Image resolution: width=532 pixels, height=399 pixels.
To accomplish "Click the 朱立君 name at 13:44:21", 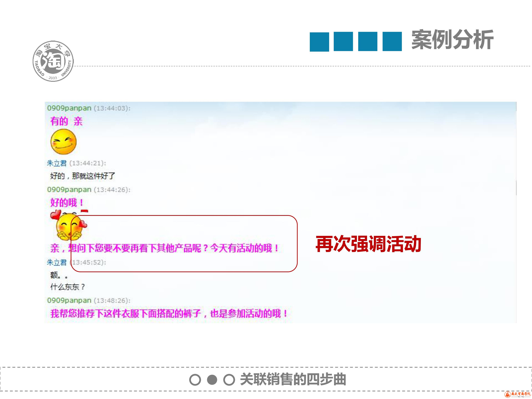I will tap(57, 163).
